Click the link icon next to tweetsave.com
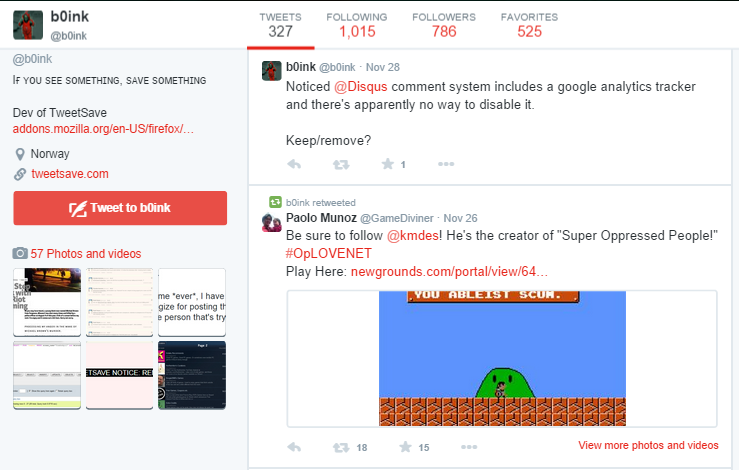Screen dimensions: 739x470 20,174
